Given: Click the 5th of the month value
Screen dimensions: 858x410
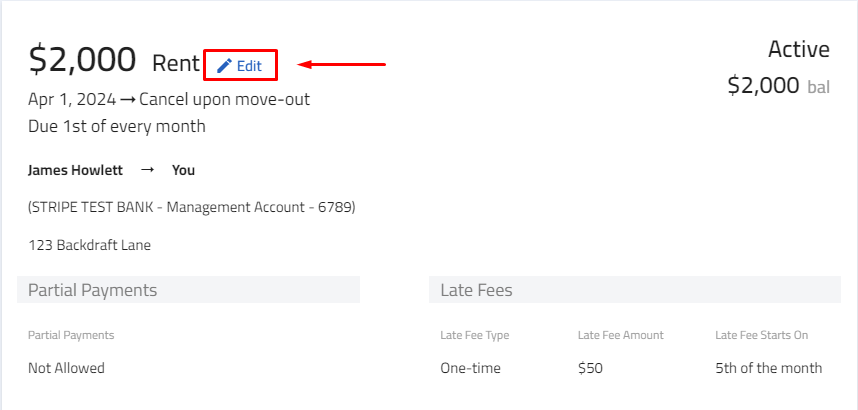Looking at the screenshot, I should tap(768, 368).
